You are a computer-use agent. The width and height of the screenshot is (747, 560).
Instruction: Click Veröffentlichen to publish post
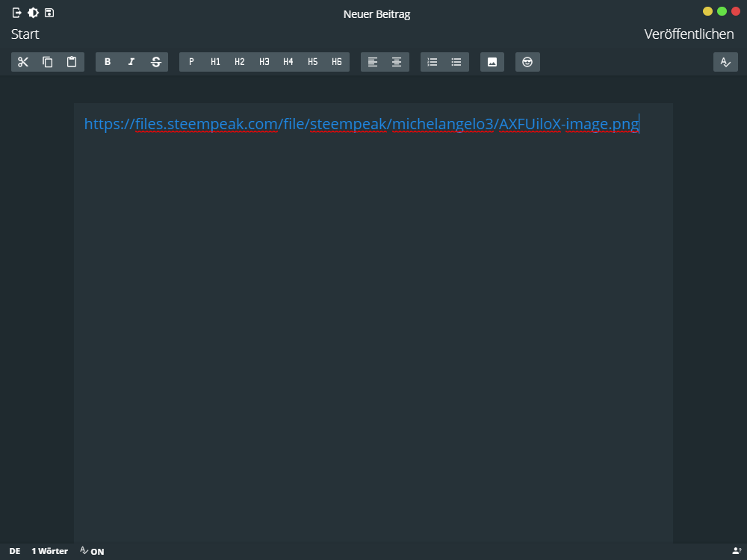click(689, 34)
